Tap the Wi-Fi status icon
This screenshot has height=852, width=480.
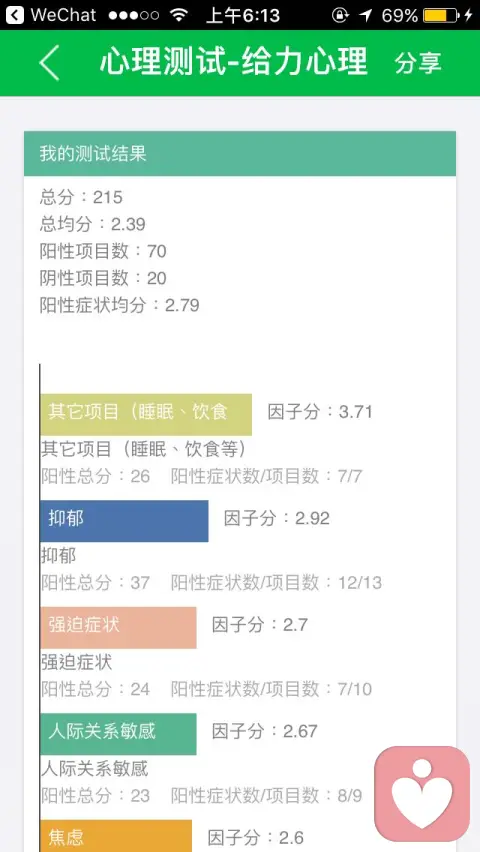point(178,15)
